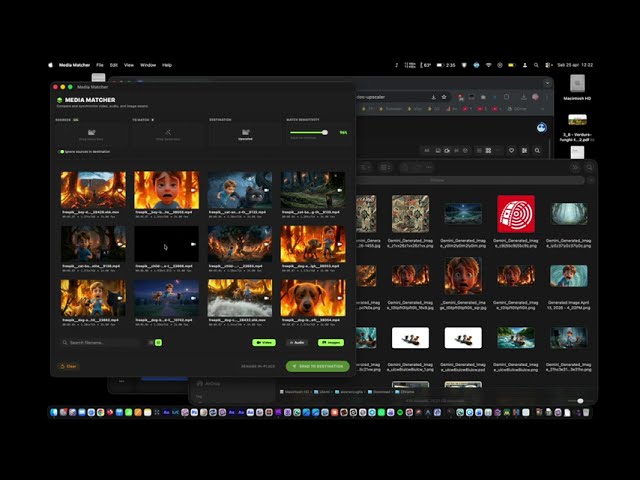Click the Media Matcher logo icon
Image resolution: width=640 pixels, height=480 pixels.
click(x=60, y=100)
